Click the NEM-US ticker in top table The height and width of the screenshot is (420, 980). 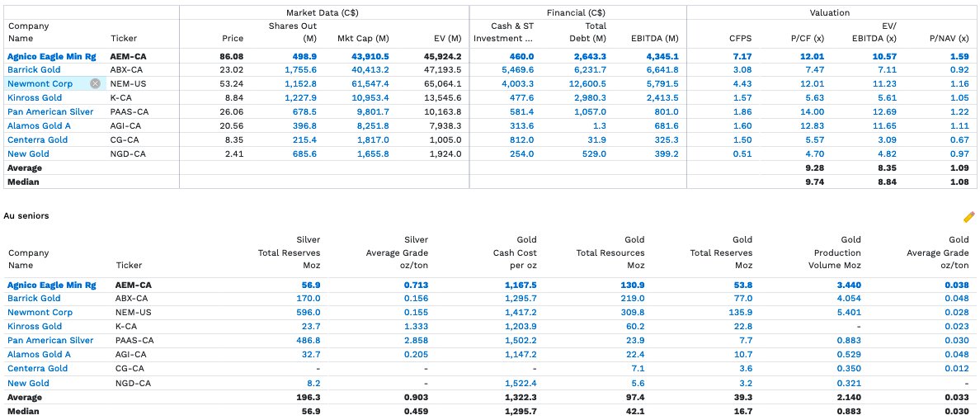[129, 83]
